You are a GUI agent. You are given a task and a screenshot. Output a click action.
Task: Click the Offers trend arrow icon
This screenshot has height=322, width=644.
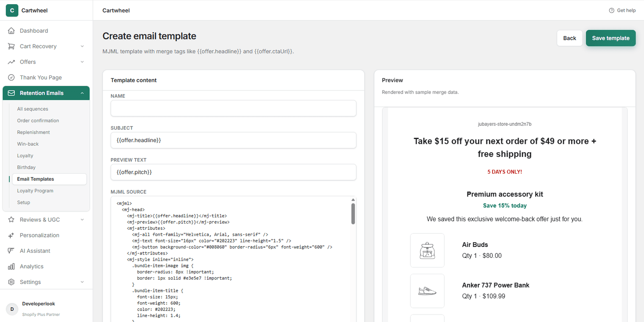click(11, 62)
